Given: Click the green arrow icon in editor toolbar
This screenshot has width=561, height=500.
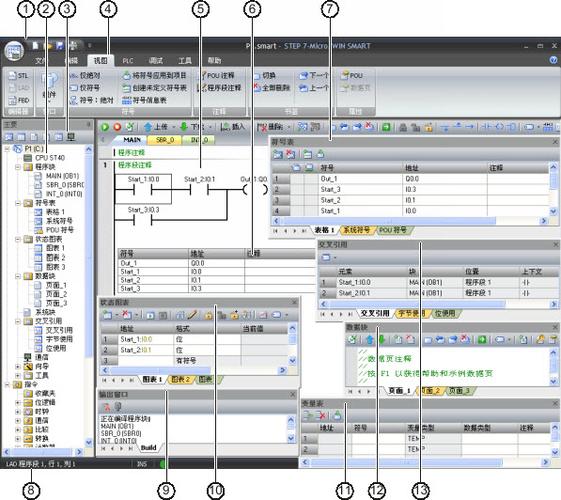Looking at the screenshot, I should 386,127.
